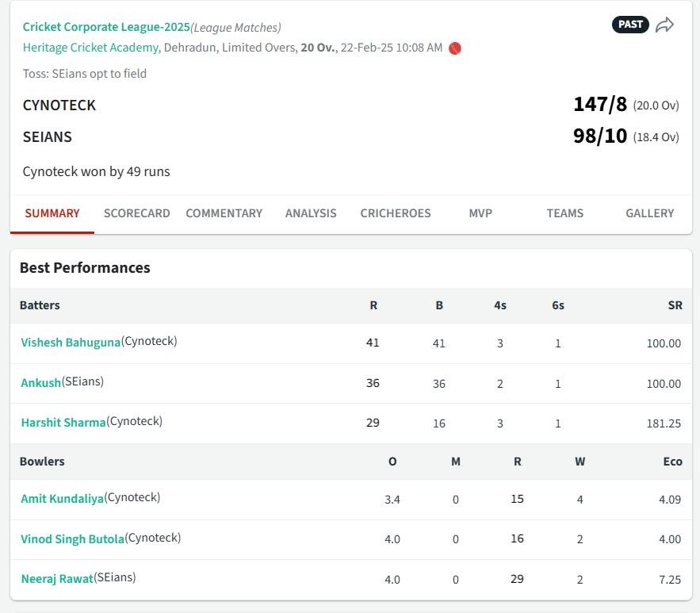Select the Summary tab
700x613 pixels.
(x=52, y=213)
